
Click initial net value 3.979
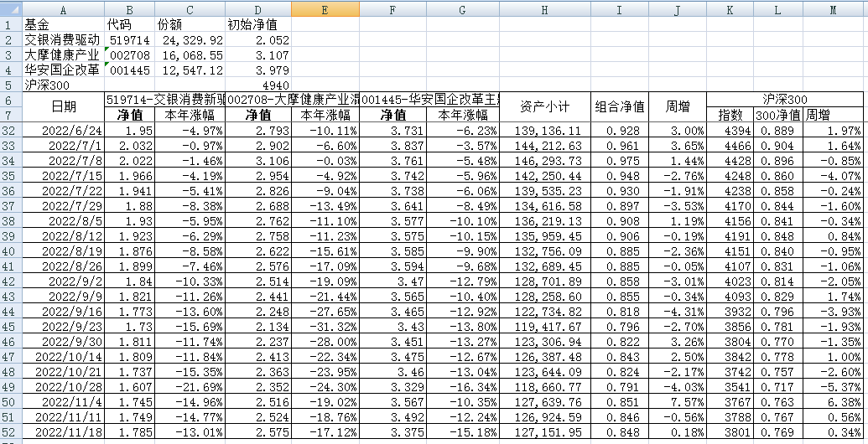[x=258, y=70]
